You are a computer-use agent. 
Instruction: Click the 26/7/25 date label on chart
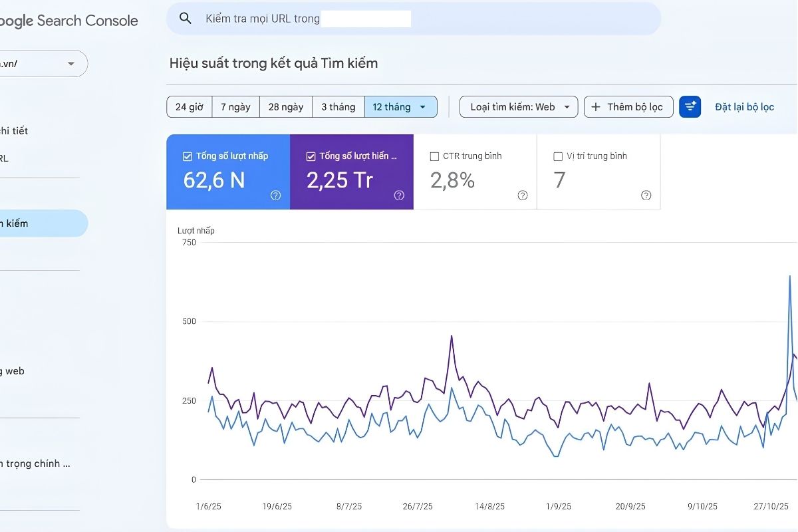tap(418, 506)
